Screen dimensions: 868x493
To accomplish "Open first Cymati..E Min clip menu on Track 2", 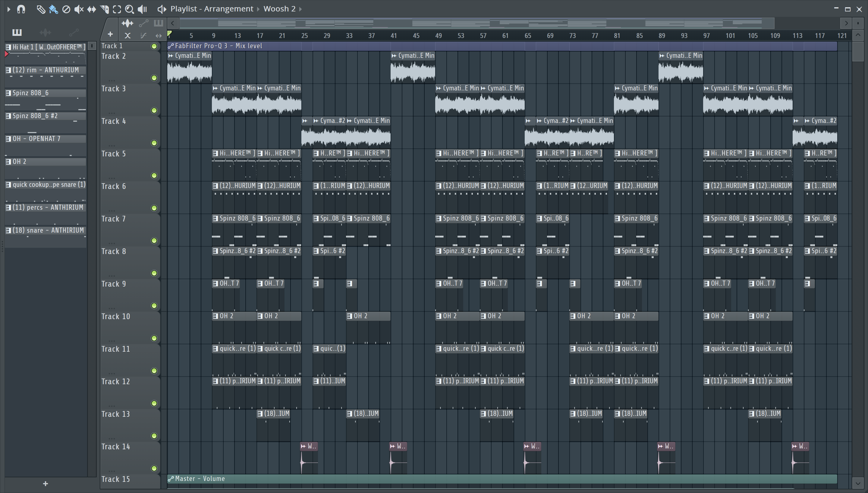I will point(171,55).
